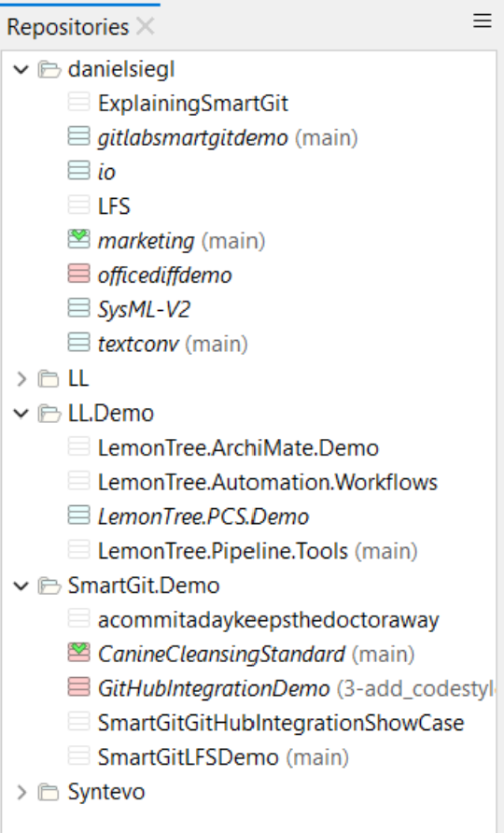Image resolution: width=504 pixels, height=833 pixels.
Task: Expand the LL group
Action: pyautogui.click(x=21, y=379)
